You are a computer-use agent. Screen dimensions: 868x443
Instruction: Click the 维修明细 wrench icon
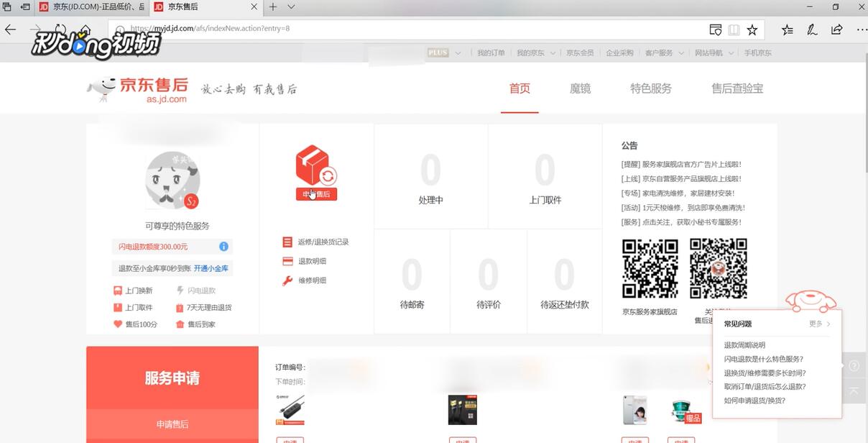[287, 280]
